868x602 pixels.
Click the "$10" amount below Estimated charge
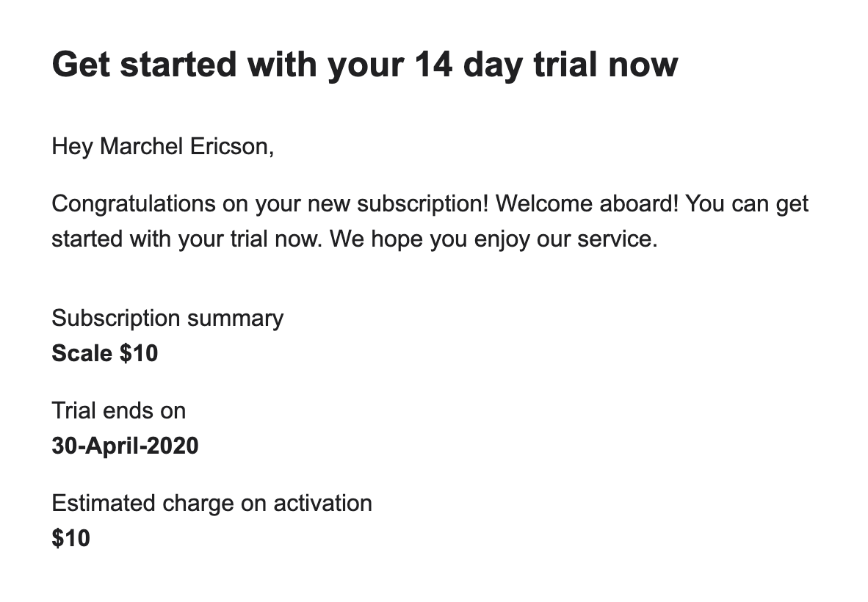click(x=70, y=539)
